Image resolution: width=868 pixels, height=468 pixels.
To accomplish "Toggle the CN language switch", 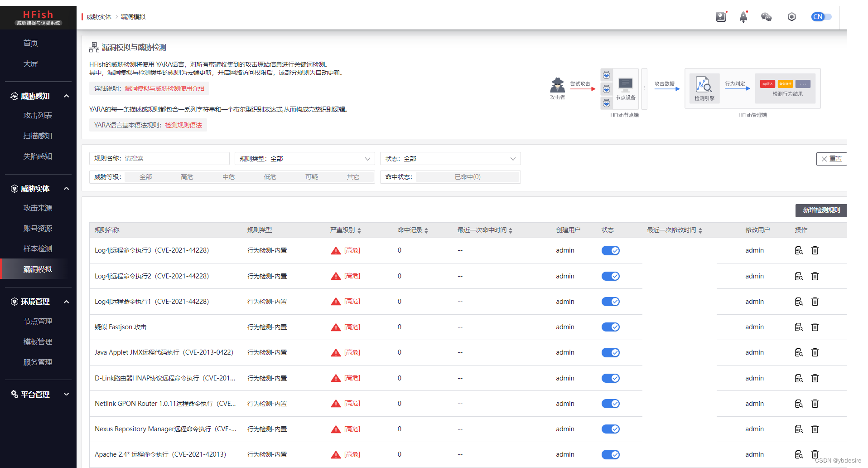I will point(821,17).
